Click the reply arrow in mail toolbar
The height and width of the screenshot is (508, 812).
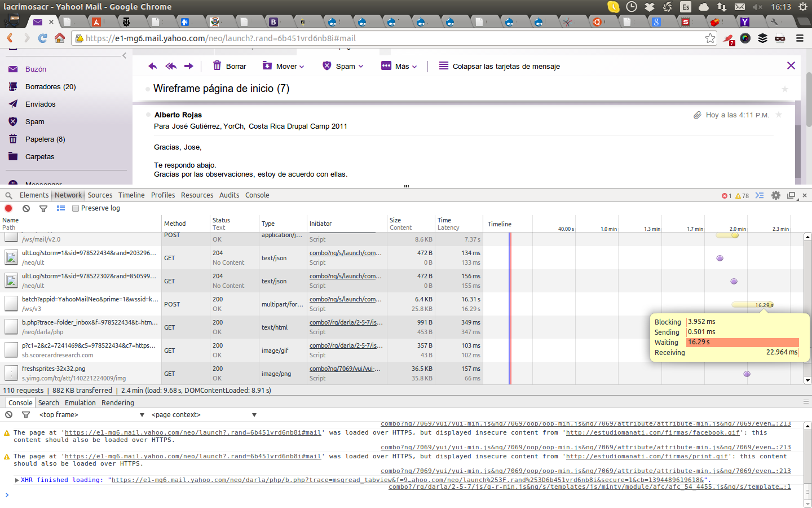(x=152, y=66)
